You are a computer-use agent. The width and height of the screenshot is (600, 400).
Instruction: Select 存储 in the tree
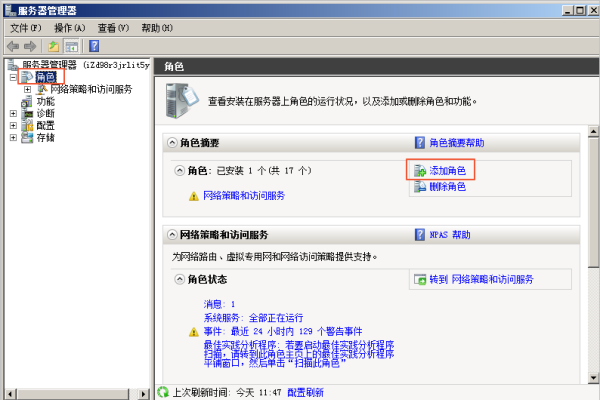[46, 138]
